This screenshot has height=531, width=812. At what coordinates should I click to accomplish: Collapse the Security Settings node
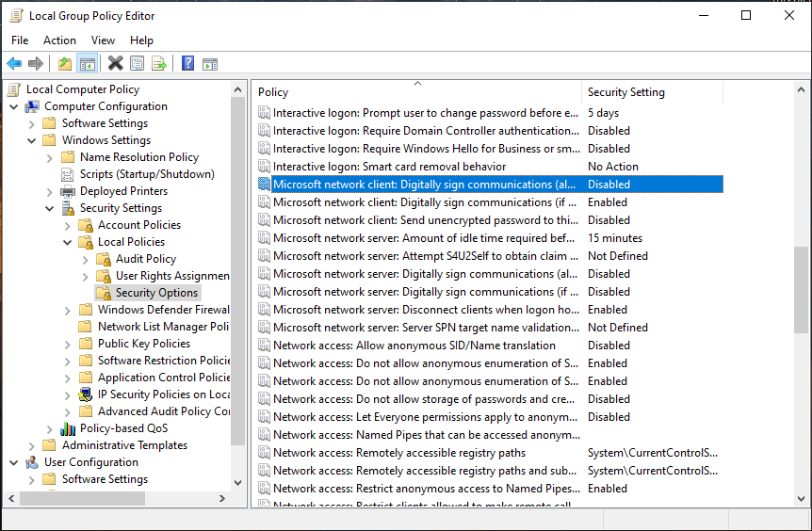50,209
